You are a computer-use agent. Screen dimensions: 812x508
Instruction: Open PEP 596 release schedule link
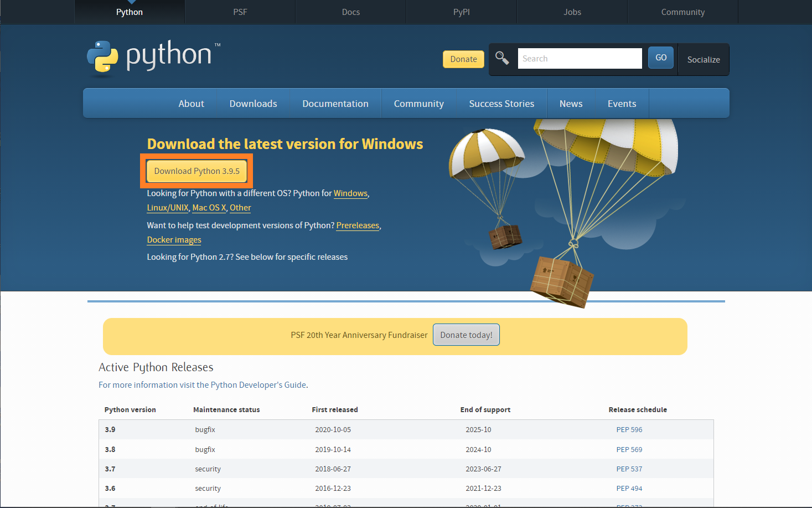(629, 430)
